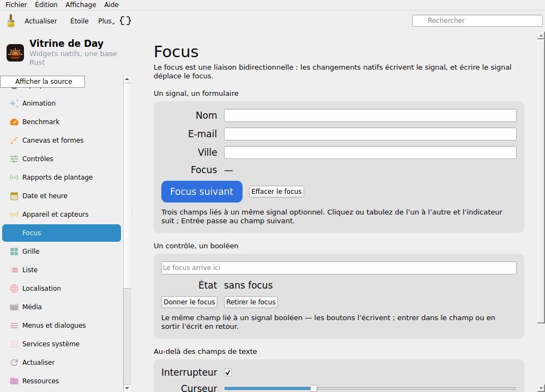Select Animation in the sidebar
Image resolution: width=545 pixels, height=392 pixels.
tap(39, 103)
